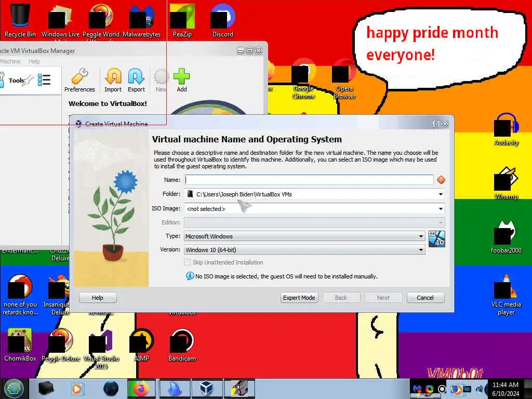The height and width of the screenshot is (399, 532).
Task: Click the "Welcome to VirtualBox!" heading
Action: coord(108,103)
